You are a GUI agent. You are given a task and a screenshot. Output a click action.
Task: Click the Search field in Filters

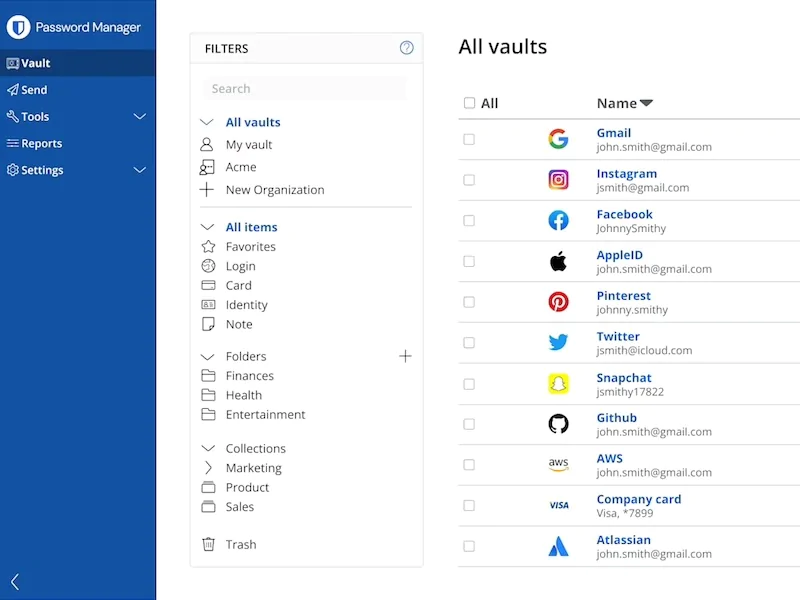(x=303, y=88)
